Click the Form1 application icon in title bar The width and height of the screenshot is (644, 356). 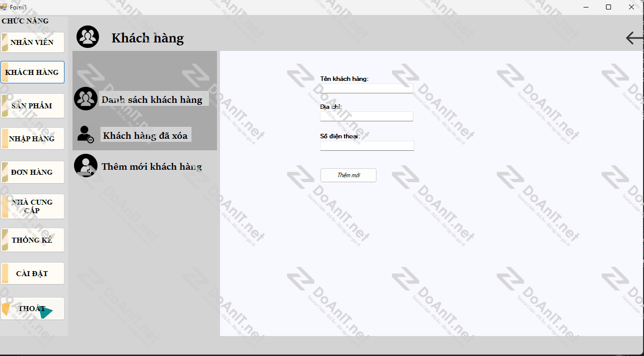pos(4,7)
